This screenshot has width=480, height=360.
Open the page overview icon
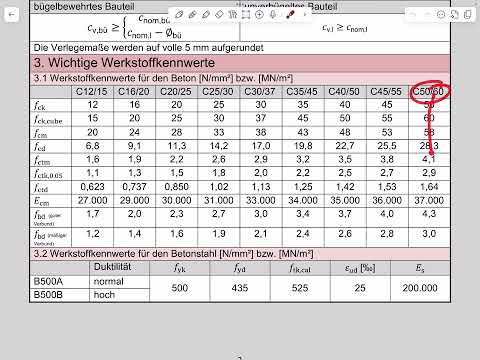point(468,15)
